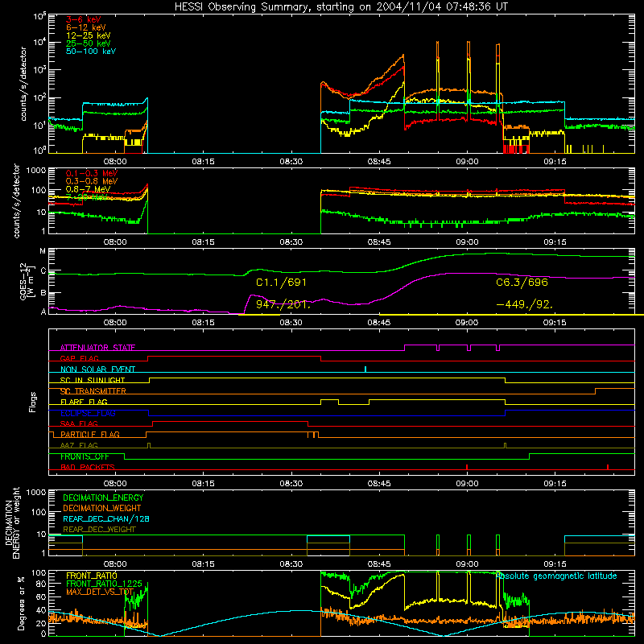Select the ATTENUATOR_STATE flag label
Screen dimensions: 644x644
tap(97, 348)
